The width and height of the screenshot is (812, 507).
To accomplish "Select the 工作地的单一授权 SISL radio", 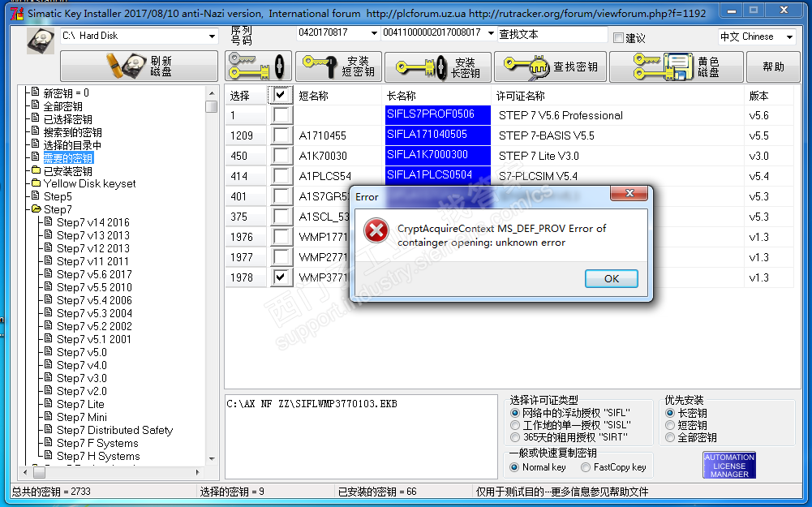I will (x=515, y=425).
